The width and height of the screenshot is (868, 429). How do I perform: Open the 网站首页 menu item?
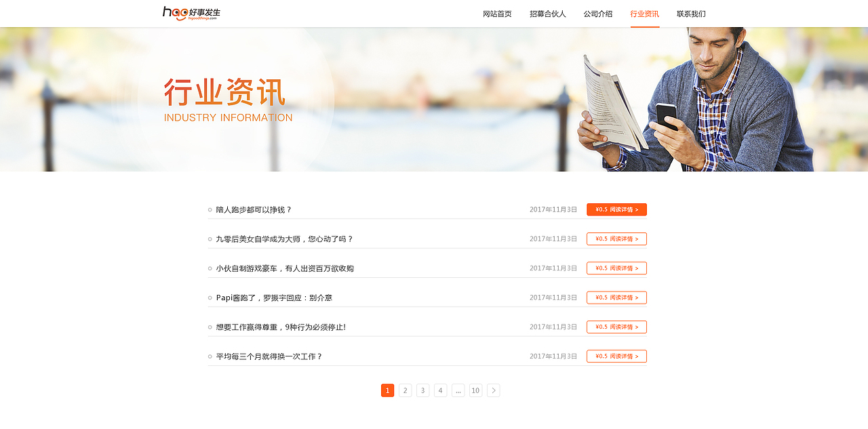(497, 14)
